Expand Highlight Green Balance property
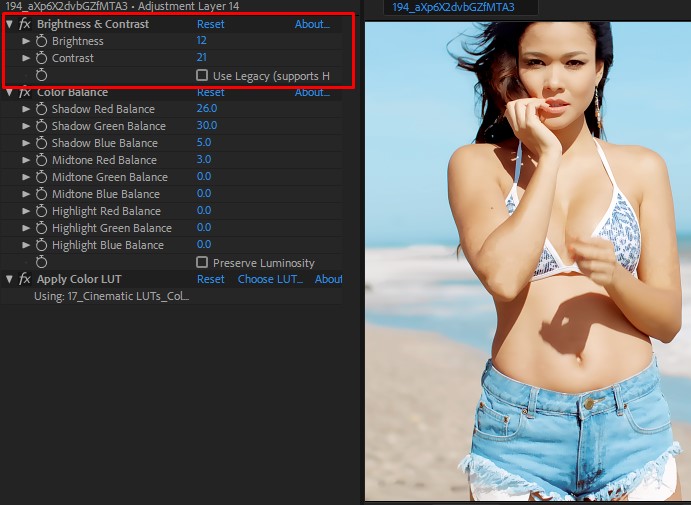691x505 pixels. tap(26, 228)
